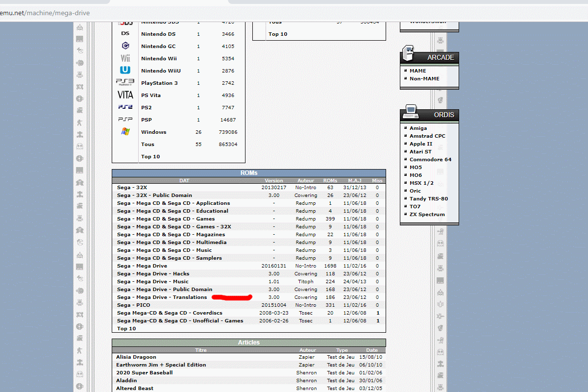Open Sega - 32X - Public Domain entry
Image resolution: width=588 pixels, height=392 pixels.
[154, 195]
